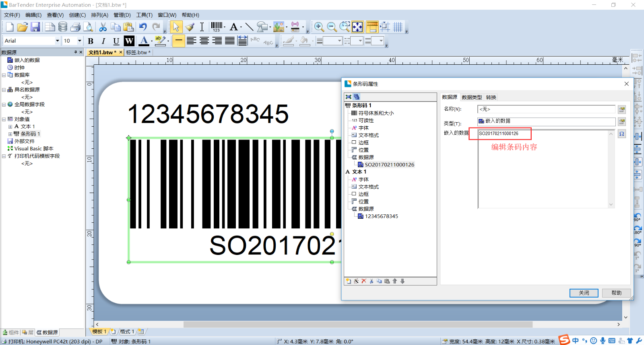Click the Save diskette icon
Viewport: 644px width, 345px height.
[x=35, y=27]
